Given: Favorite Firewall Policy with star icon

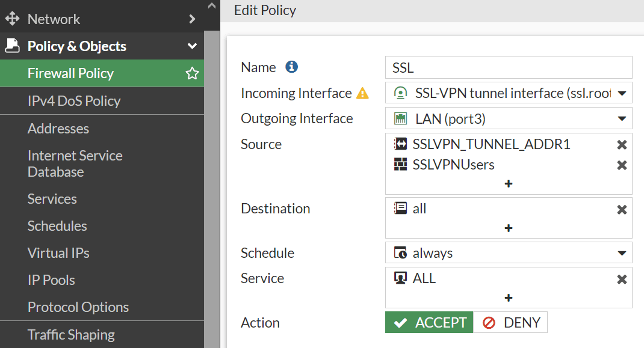Looking at the screenshot, I should [192, 73].
